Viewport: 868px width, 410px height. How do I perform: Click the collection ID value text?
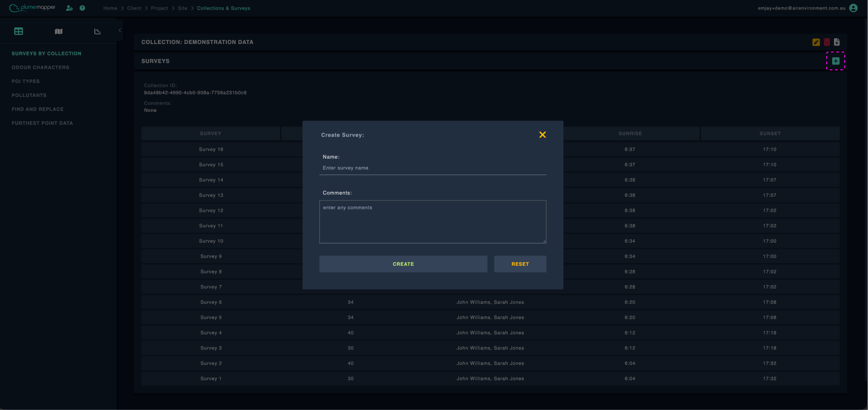(x=195, y=93)
